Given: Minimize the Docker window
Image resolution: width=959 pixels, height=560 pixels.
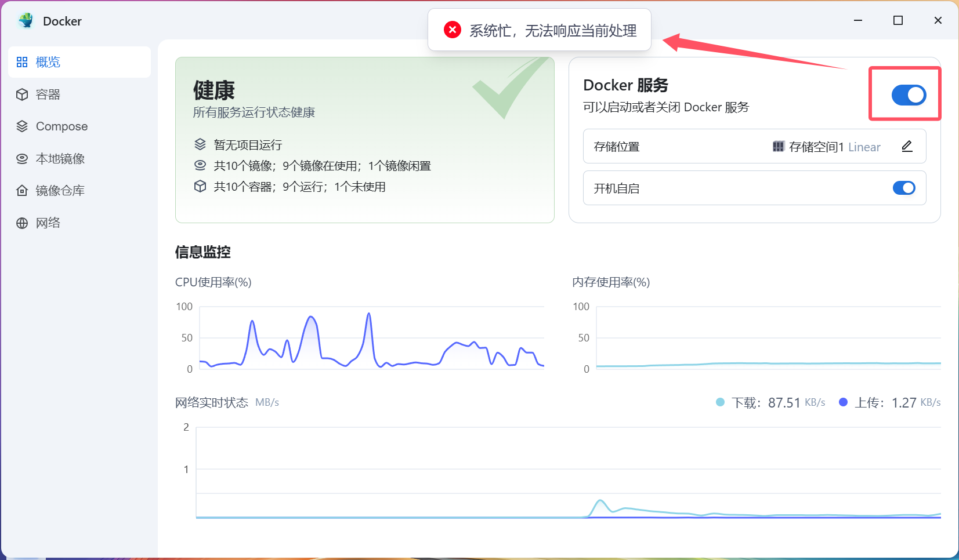Looking at the screenshot, I should tap(858, 20).
